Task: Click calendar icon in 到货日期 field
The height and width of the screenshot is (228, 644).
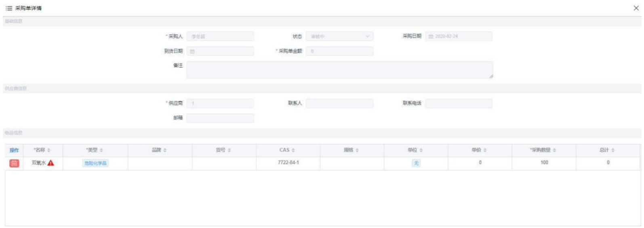Action: coord(192,52)
